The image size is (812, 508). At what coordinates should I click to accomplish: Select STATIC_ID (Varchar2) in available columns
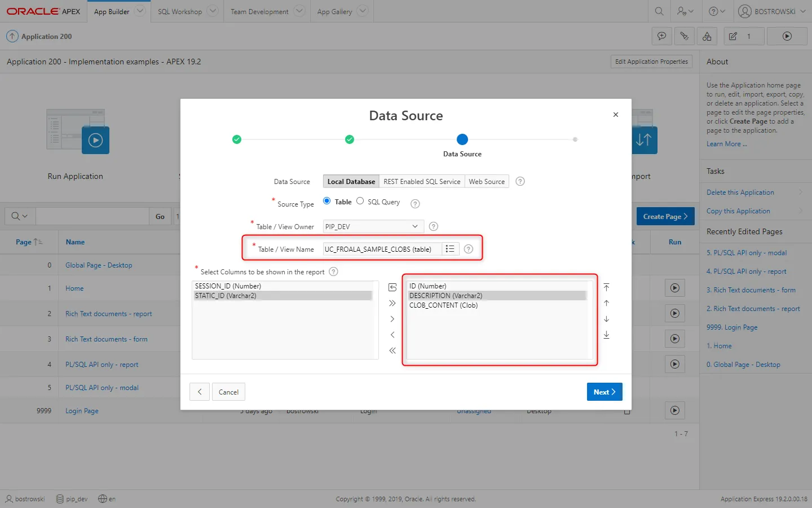[226, 296]
